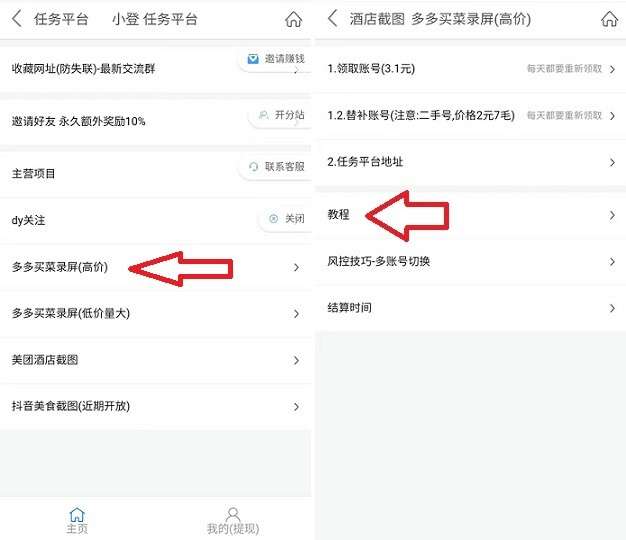Open 邀请赚钱 floating button
This screenshot has height=540, width=626.
click(275, 59)
